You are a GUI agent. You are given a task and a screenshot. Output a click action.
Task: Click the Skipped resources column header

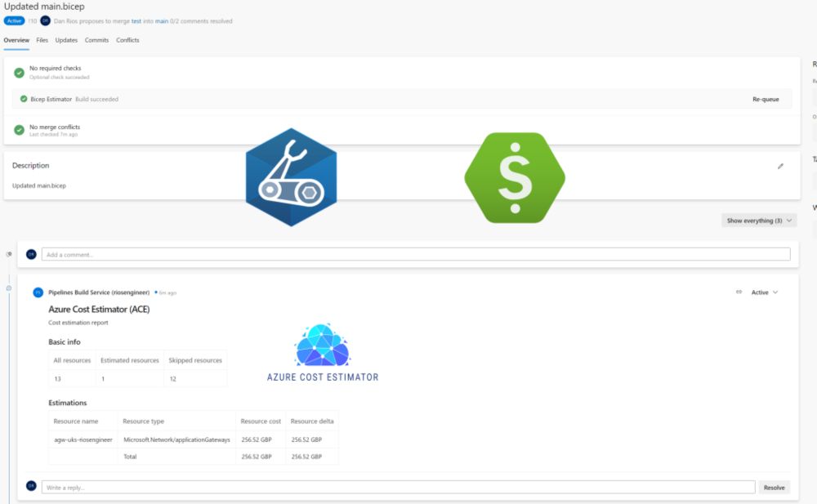[x=195, y=360]
